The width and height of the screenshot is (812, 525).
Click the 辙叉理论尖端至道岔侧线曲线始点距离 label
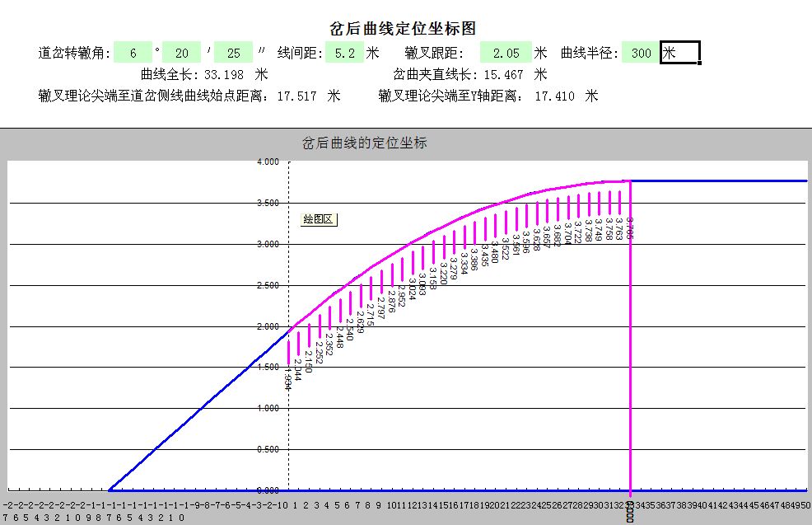click(154, 96)
